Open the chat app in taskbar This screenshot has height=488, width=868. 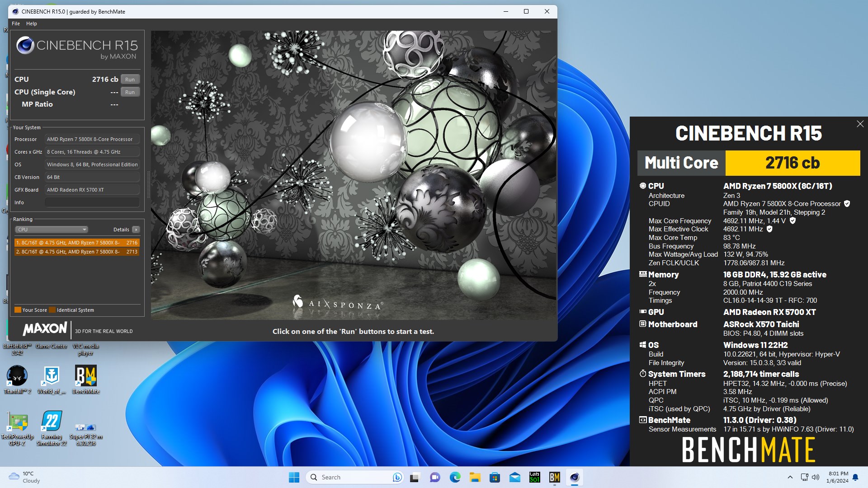click(x=435, y=477)
